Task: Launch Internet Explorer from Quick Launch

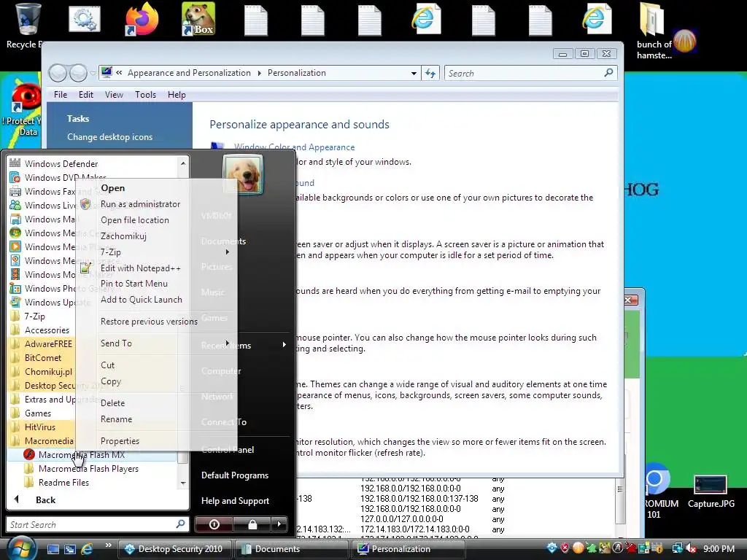Action: point(87,548)
